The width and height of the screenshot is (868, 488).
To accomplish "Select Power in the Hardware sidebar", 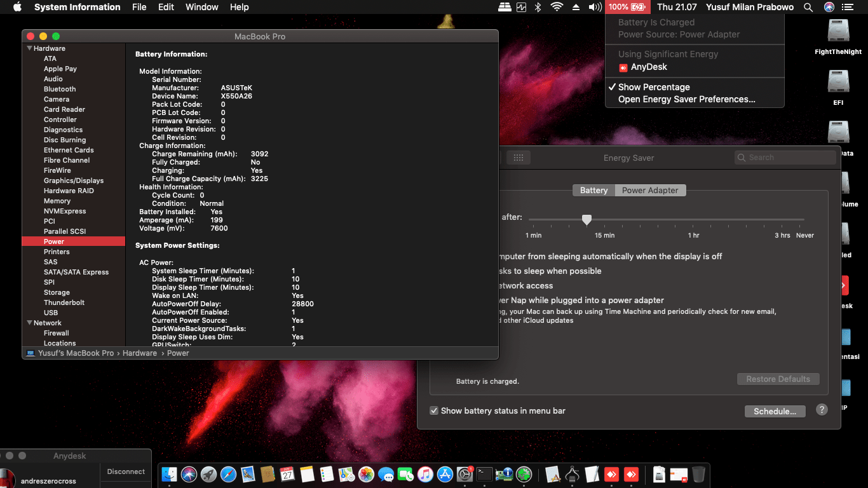I will pyautogui.click(x=74, y=241).
